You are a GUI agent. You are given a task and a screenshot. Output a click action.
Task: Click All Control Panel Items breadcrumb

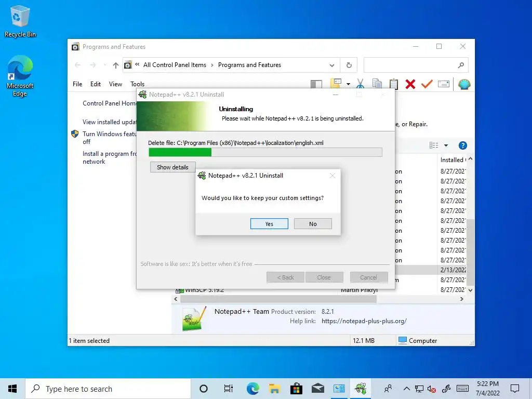point(175,65)
